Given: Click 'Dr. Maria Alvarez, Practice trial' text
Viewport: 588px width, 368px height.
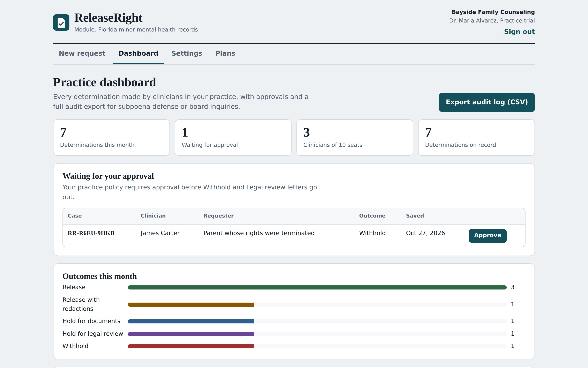Looking at the screenshot, I should tap(492, 21).
